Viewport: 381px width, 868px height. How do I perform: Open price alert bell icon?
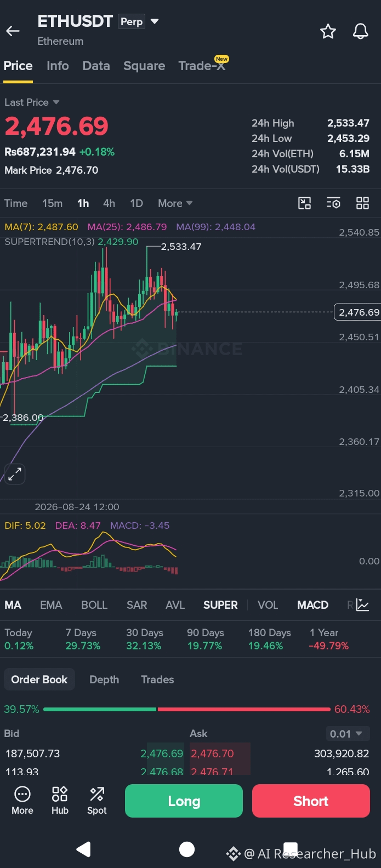pos(360,31)
